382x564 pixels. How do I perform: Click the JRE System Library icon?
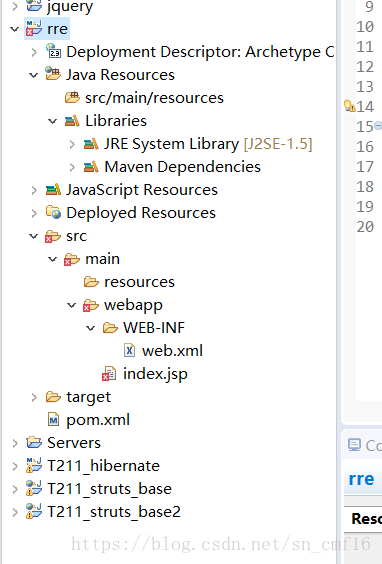(91, 144)
